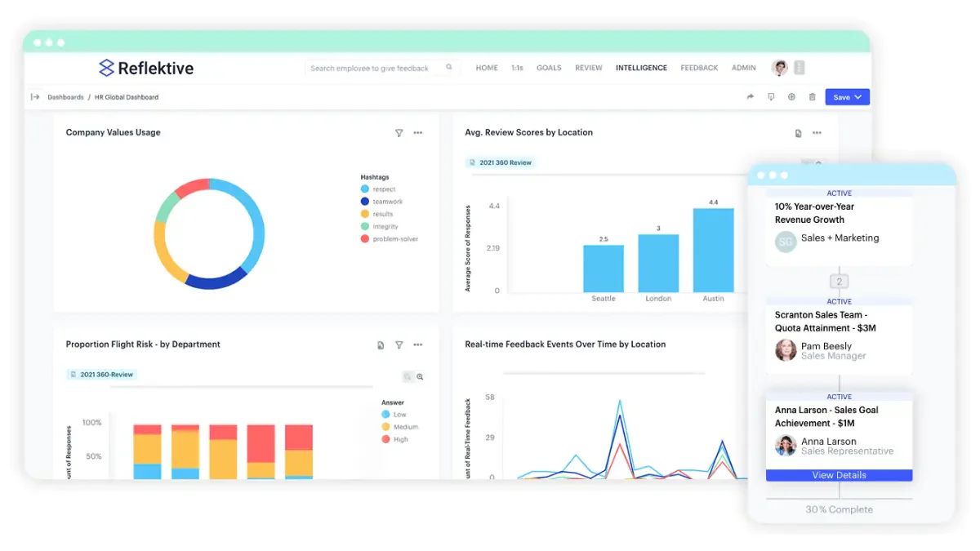Open the 1:1s tab
This screenshot has width=980, height=551.
517,68
